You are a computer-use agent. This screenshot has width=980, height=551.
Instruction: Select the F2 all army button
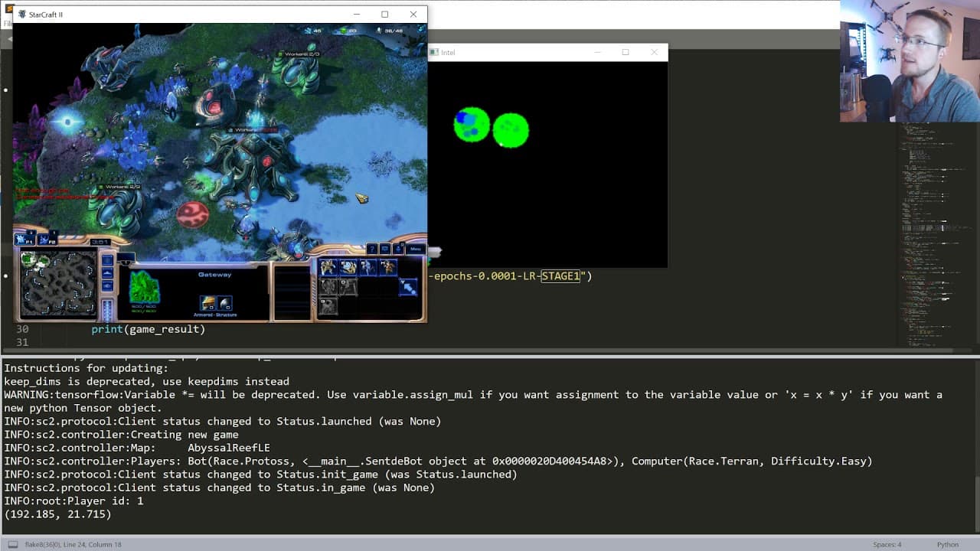47,240
